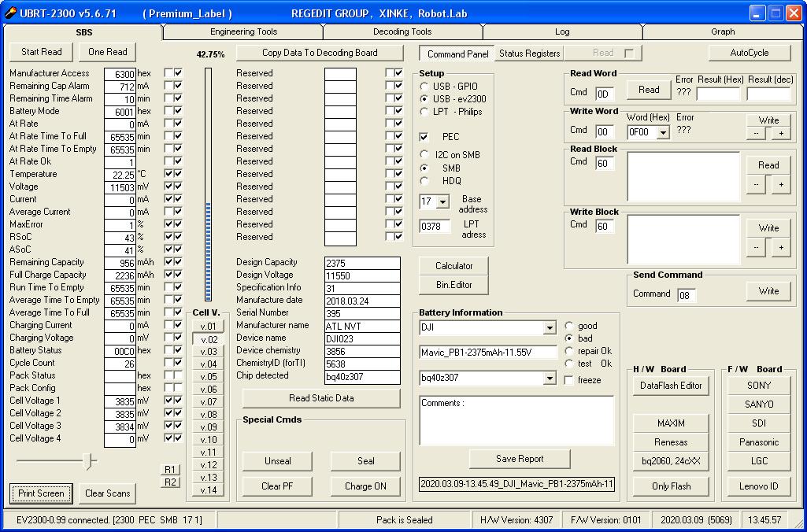Click the Clear Scans button

point(108,493)
